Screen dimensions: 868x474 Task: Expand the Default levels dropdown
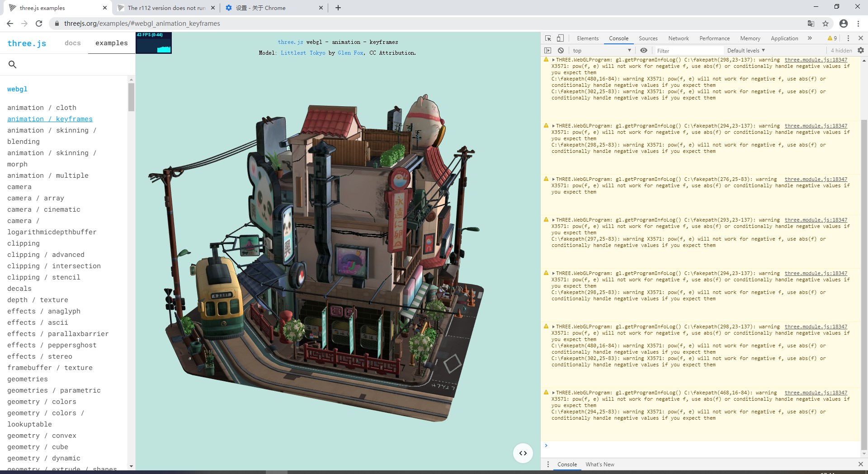click(x=746, y=51)
